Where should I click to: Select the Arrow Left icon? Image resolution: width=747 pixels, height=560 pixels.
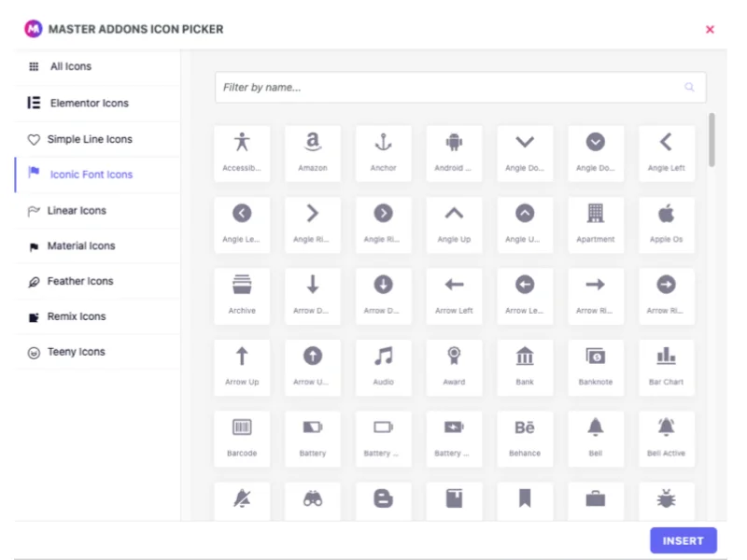click(x=454, y=296)
